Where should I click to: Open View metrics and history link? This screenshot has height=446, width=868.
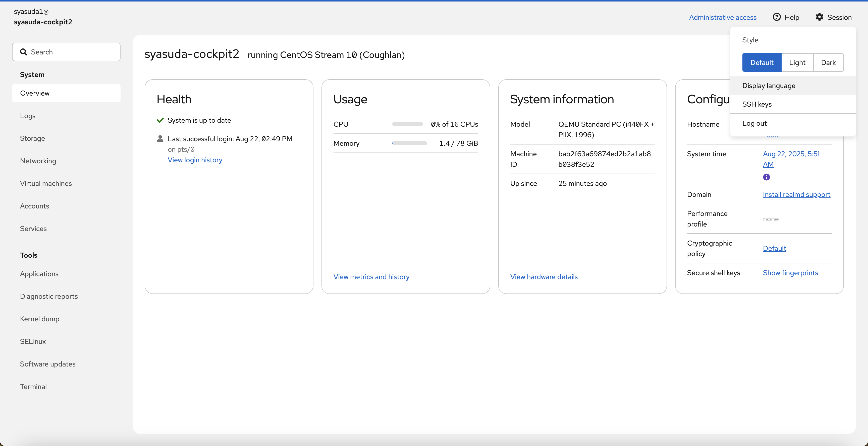point(371,277)
